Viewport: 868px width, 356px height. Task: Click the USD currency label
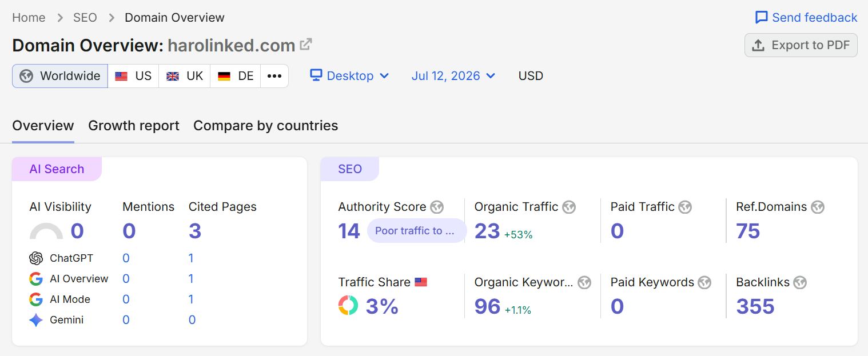[531, 76]
